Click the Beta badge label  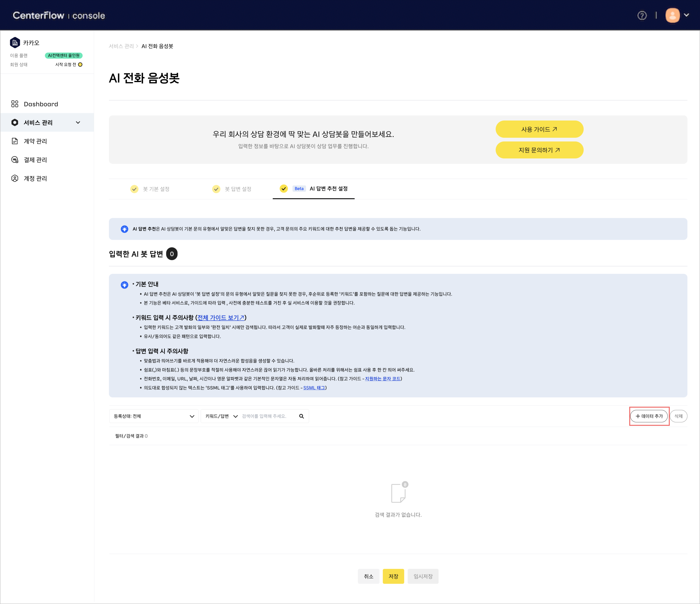click(299, 188)
